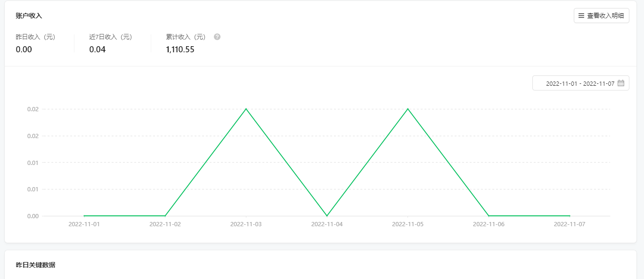The image size is (644, 279).
Task: Click the 2022-11-03 x-axis date label
Action: (246, 224)
